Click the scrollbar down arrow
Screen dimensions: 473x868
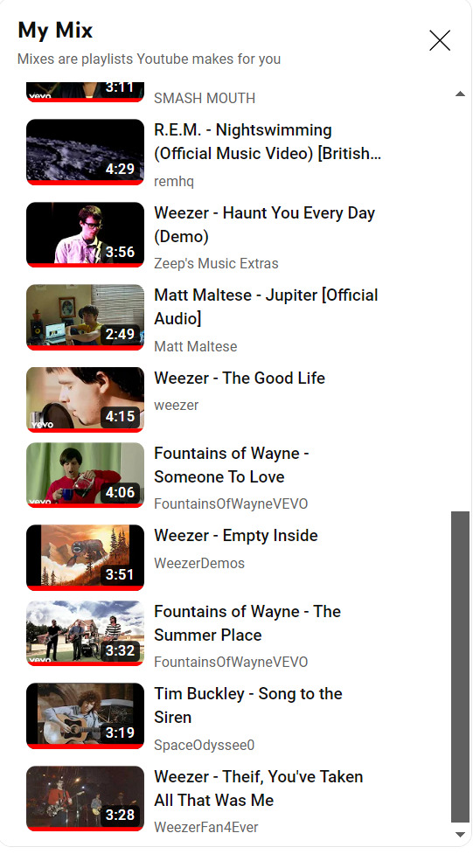[x=460, y=834]
